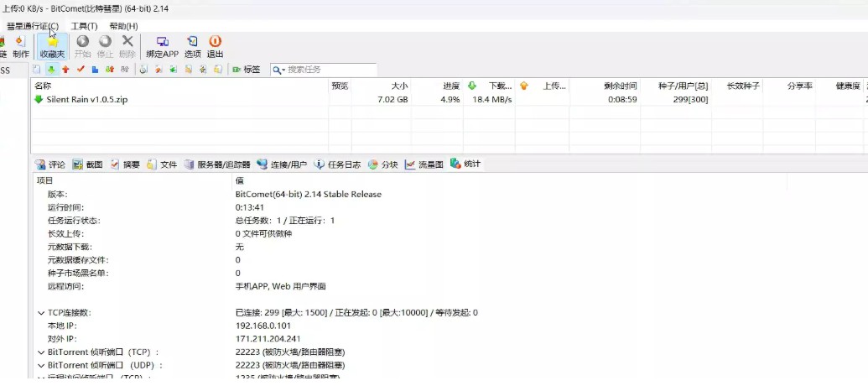Image resolution: width=868 pixels, height=386 pixels.
Task: Click the 退出 (Exit) toolbar icon
Action: (x=215, y=45)
